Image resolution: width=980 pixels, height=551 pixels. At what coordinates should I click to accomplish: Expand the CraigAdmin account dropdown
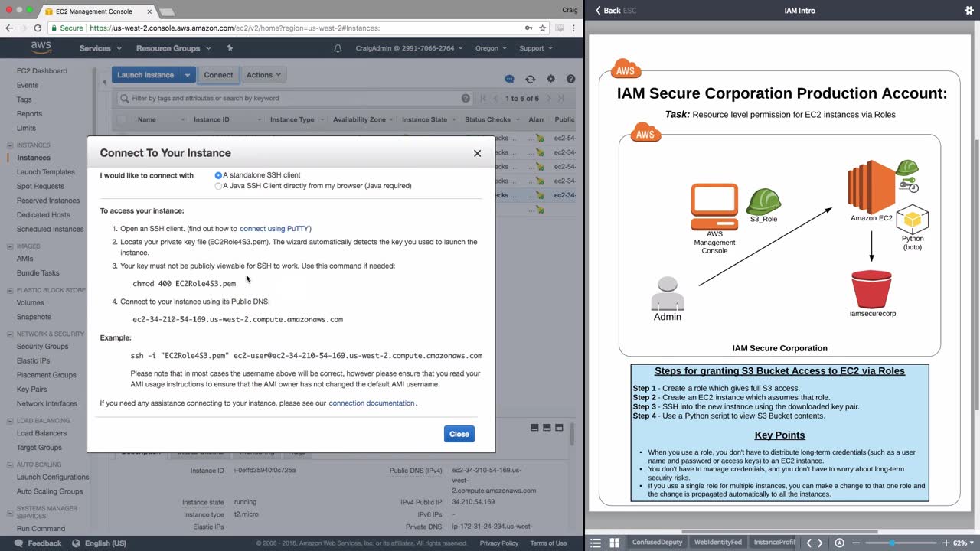point(409,48)
